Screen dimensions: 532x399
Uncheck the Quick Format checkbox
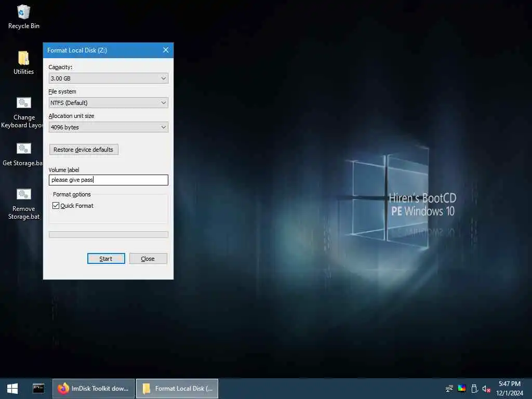pos(56,206)
